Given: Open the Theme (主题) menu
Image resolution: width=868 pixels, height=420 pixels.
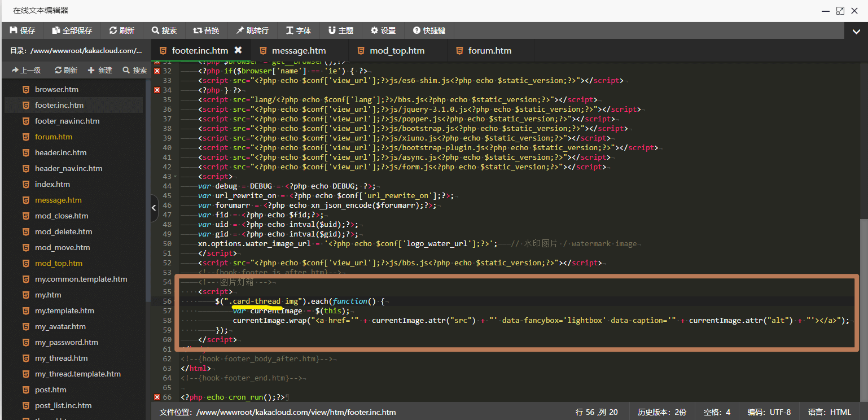Looking at the screenshot, I should pos(341,30).
